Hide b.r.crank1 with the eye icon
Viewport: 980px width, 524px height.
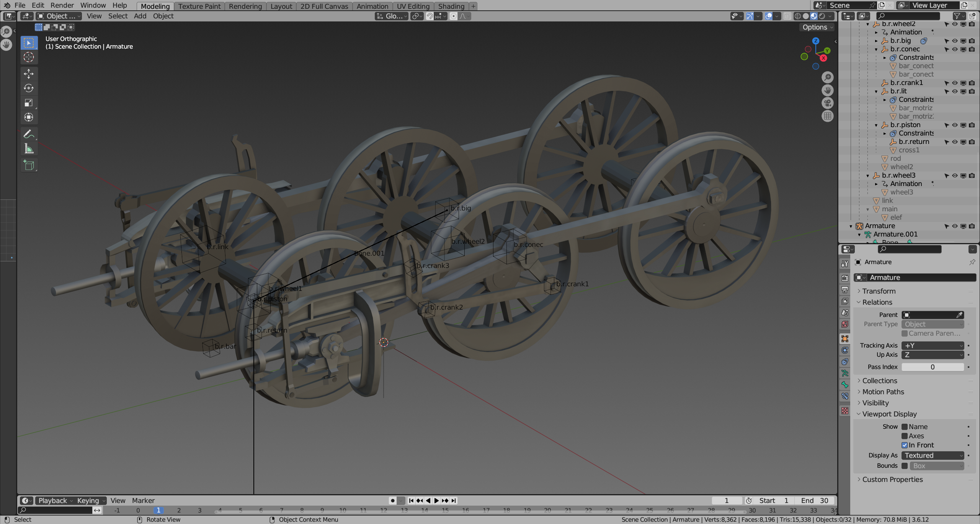pos(955,83)
